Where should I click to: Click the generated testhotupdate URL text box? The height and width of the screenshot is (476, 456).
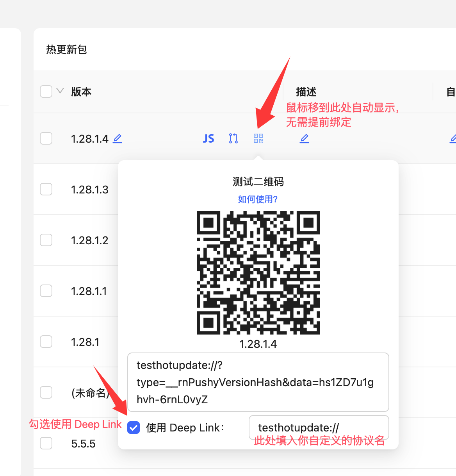tap(258, 382)
